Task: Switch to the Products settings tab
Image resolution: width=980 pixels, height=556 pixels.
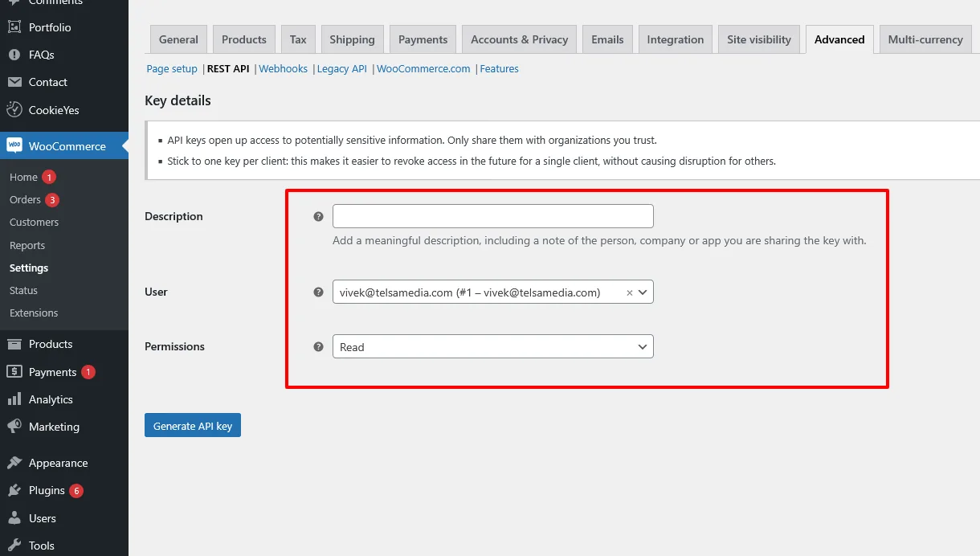Action: coord(244,39)
